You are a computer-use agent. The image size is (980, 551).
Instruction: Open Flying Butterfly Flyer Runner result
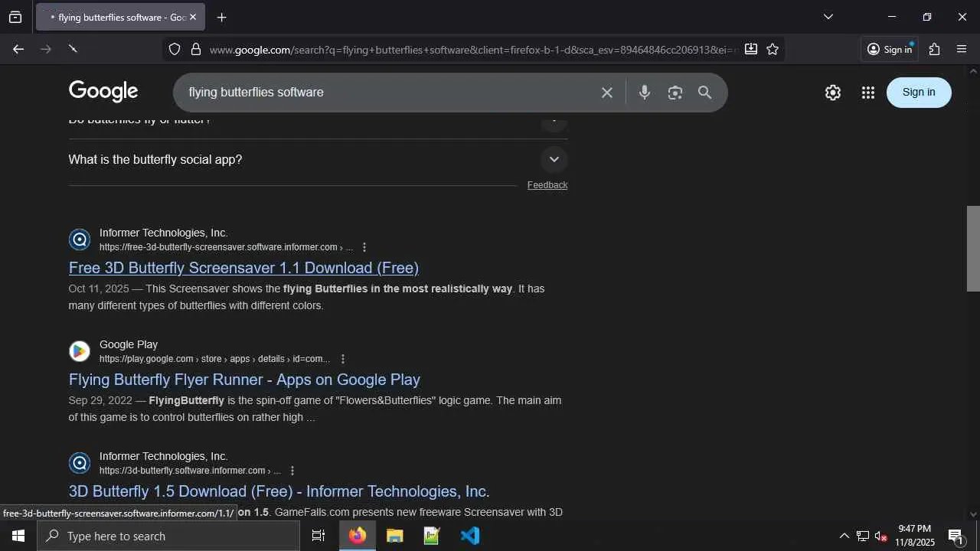tap(244, 380)
